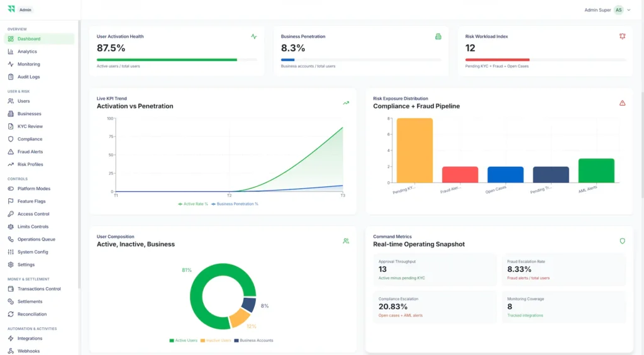Image resolution: width=644 pixels, height=355 pixels.
Task: Click the green User Activation Health progress bar
Action: click(x=167, y=60)
